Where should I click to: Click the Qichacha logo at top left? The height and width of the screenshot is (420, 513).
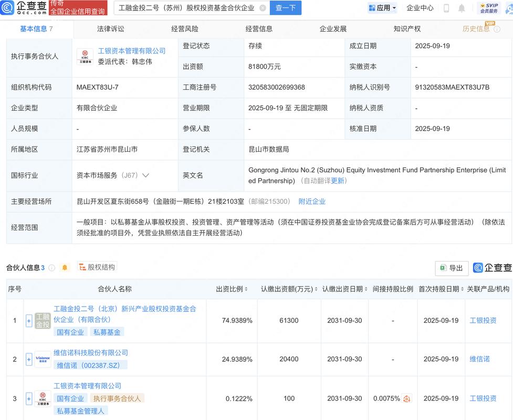tap(24, 8)
